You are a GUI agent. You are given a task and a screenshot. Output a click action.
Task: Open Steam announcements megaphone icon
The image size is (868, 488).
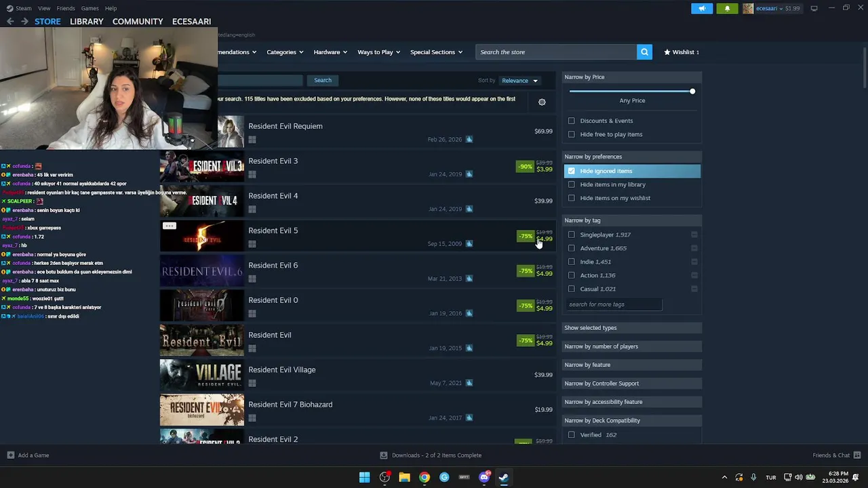tap(702, 8)
